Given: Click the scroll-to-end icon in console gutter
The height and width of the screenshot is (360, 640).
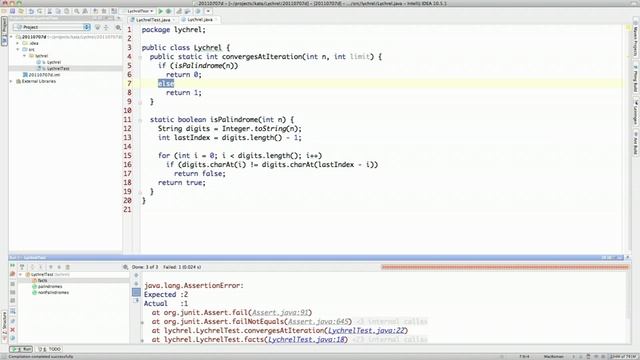Looking at the screenshot, I should coord(136,300).
